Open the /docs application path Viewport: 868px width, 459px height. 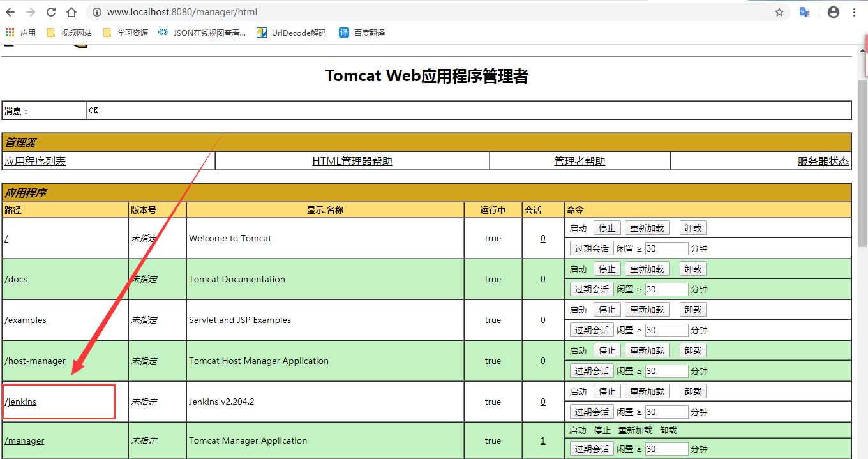pos(16,279)
